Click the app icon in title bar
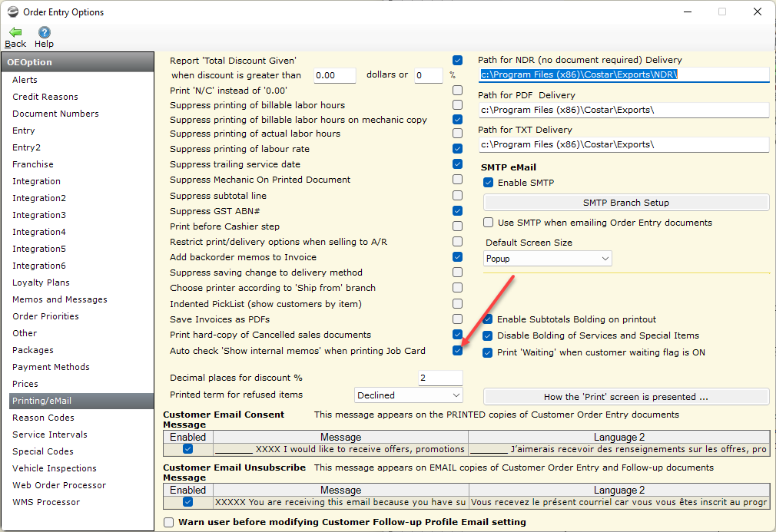This screenshot has width=776, height=532. pos(13,12)
